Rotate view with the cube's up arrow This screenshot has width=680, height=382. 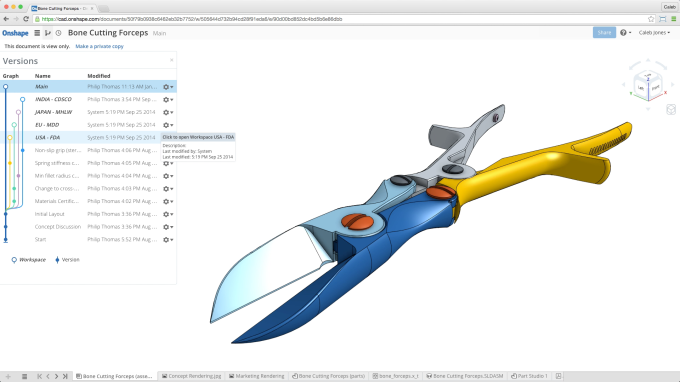(x=648, y=60)
